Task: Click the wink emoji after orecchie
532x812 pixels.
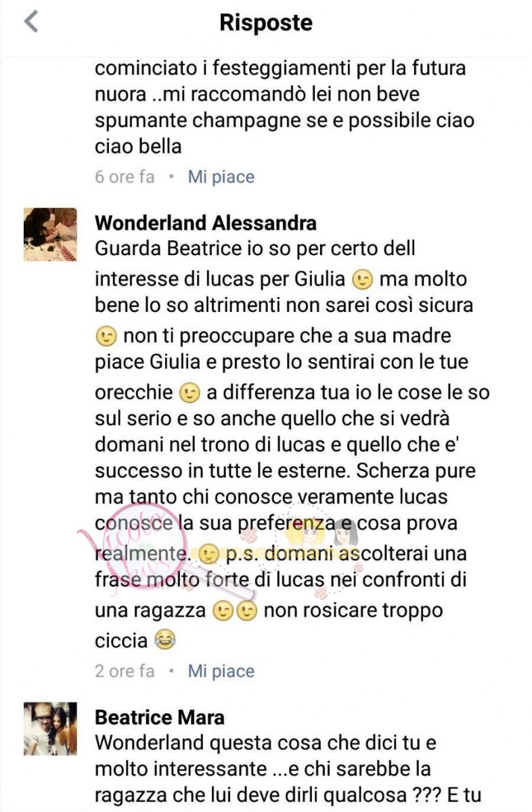Action: tap(190, 392)
